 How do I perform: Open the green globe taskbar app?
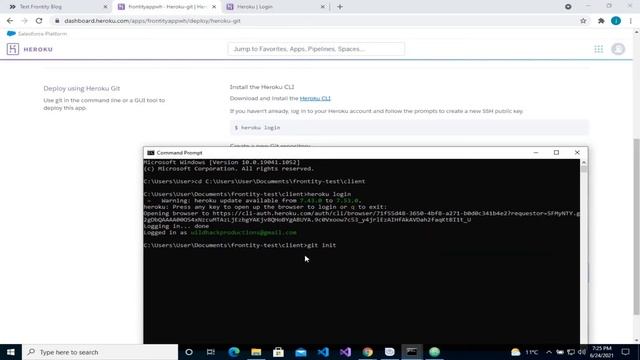pos(434,352)
